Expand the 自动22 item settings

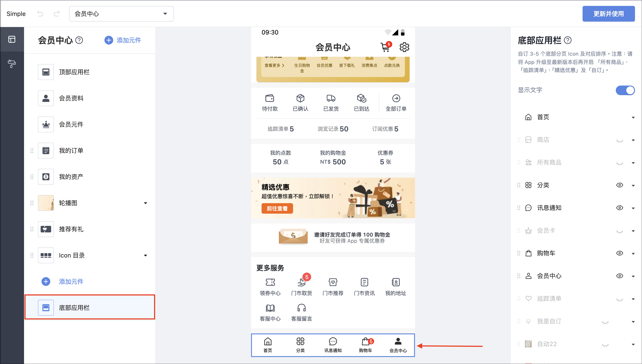click(633, 345)
